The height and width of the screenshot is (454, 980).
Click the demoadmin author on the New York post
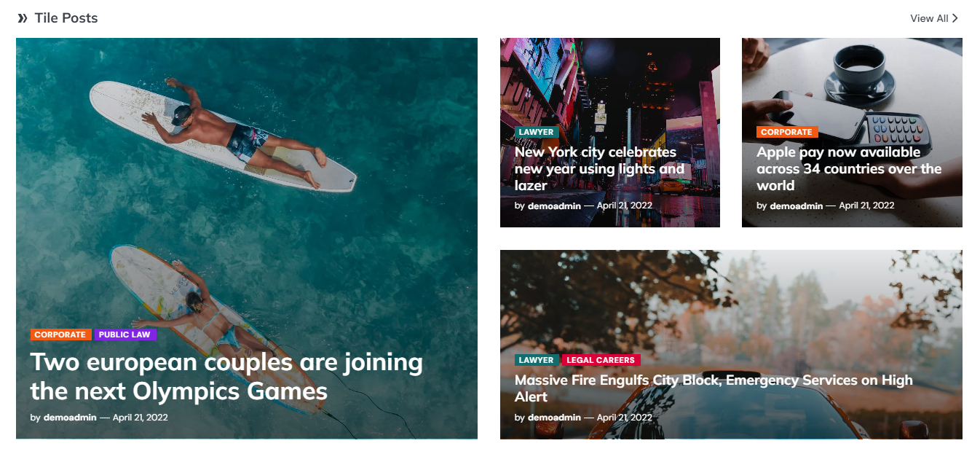[554, 206]
